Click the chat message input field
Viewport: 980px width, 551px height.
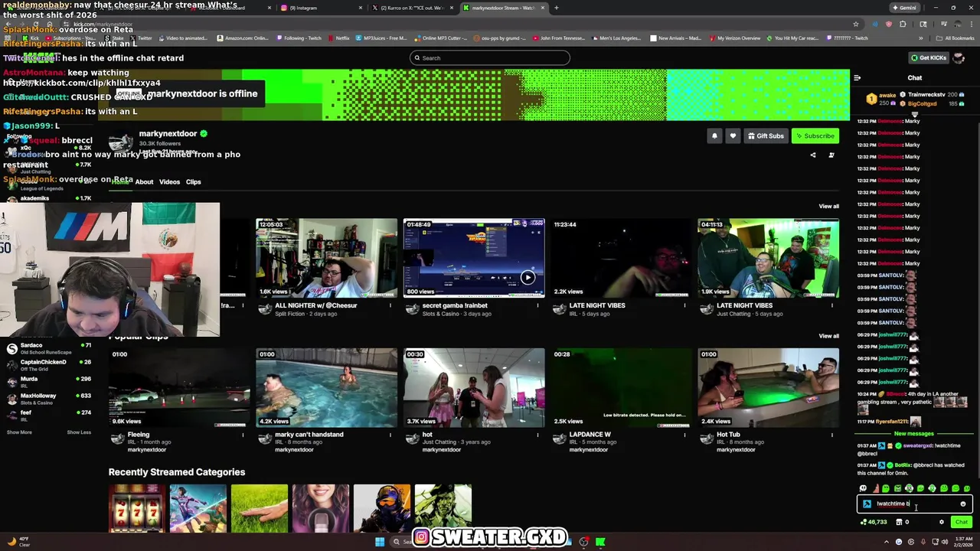914,504
